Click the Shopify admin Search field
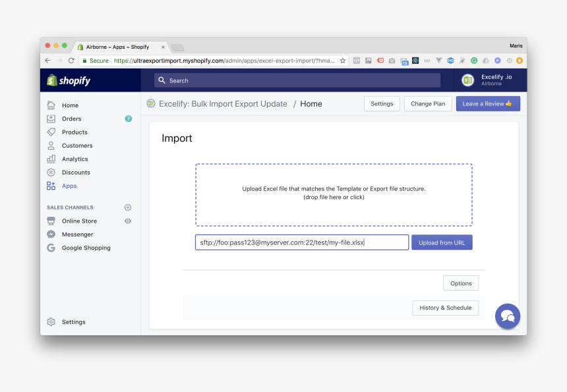Viewport: 567px width, 392px height. click(297, 80)
